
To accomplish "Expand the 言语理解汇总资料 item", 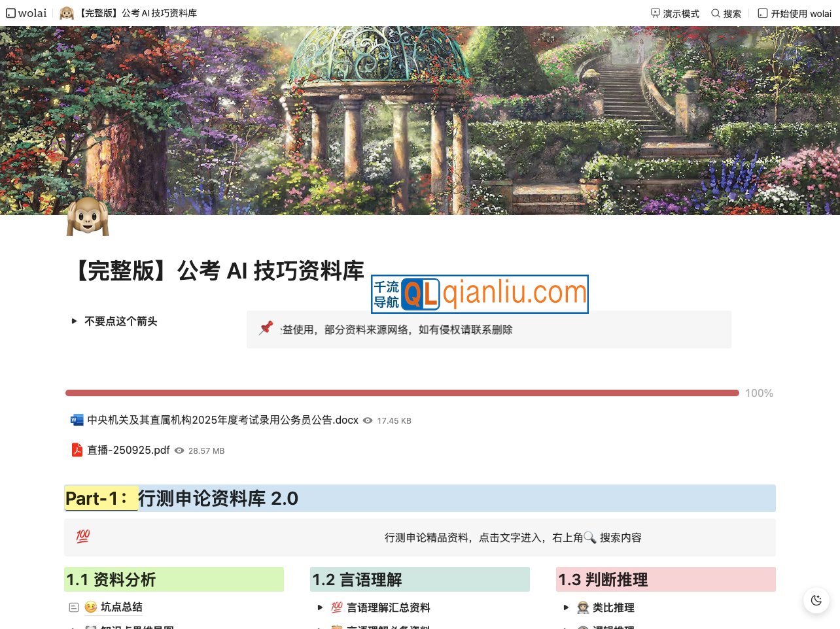I will click(321, 607).
